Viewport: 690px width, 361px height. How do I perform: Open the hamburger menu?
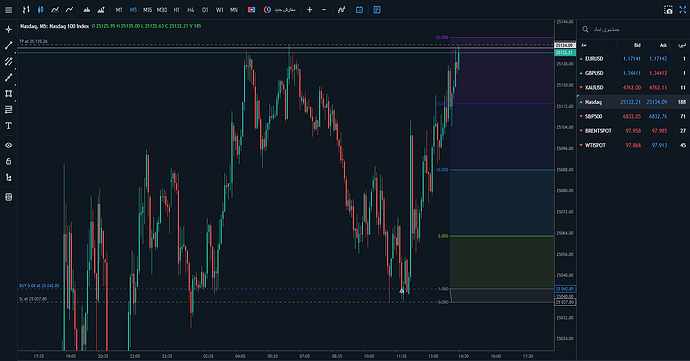click(x=8, y=10)
